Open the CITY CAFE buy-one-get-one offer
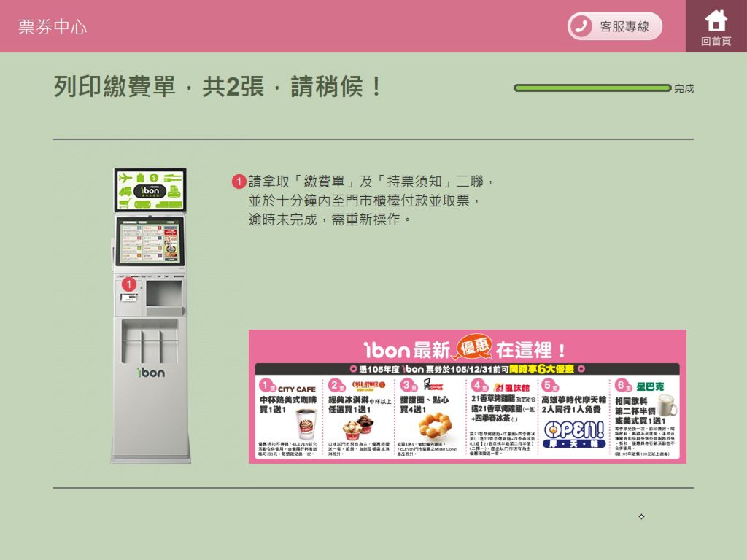Viewport: 747px width, 560px height. click(289, 417)
